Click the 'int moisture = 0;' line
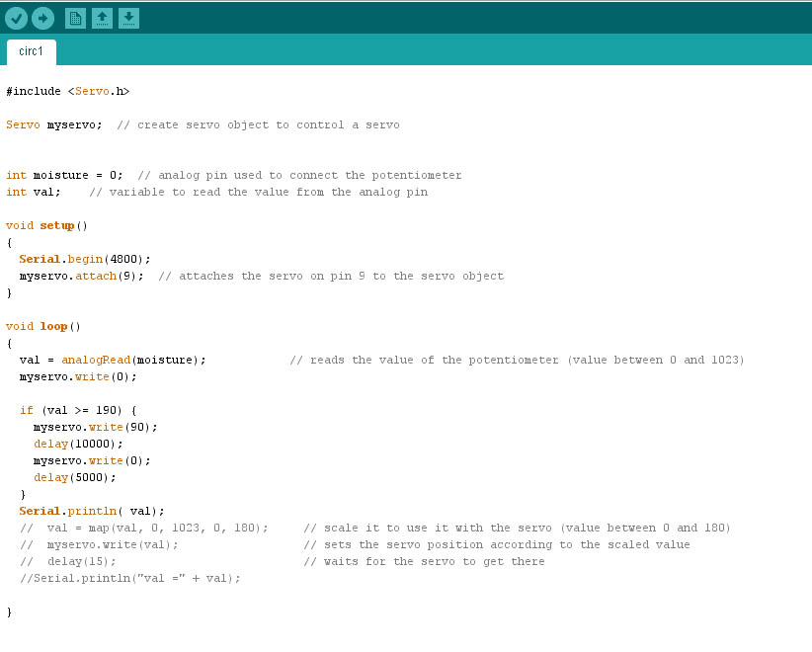The width and height of the screenshot is (812, 652). point(65,175)
